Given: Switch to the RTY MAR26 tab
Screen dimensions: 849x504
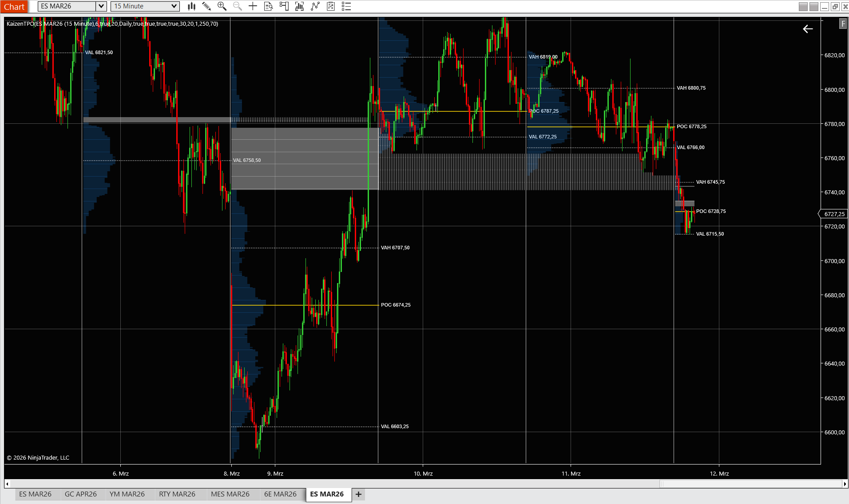Looking at the screenshot, I should 177,494.
